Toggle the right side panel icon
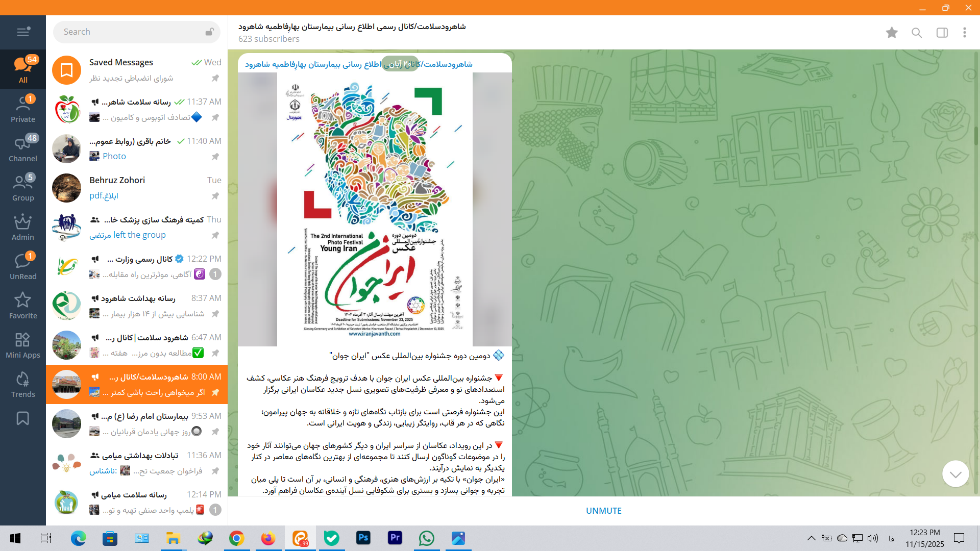 pos(942,33)
